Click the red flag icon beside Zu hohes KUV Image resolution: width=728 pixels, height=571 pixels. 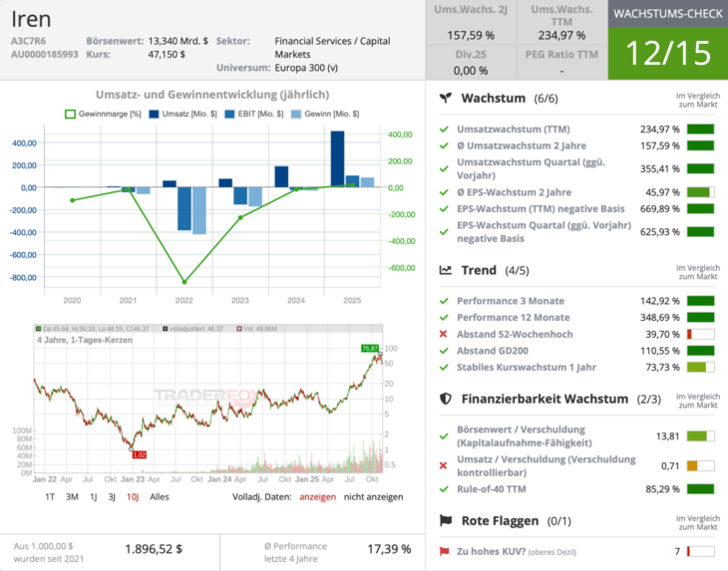pyautogui.click(x=444, y=551)
